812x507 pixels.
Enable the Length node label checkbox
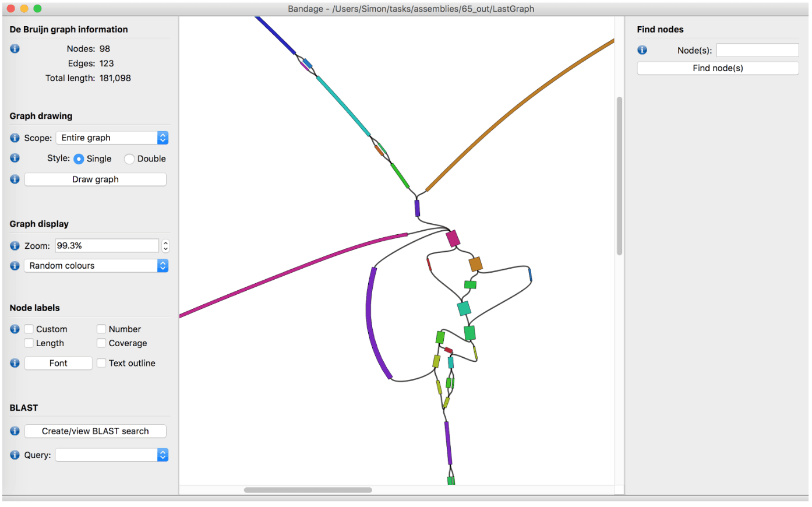click(29, 343)
